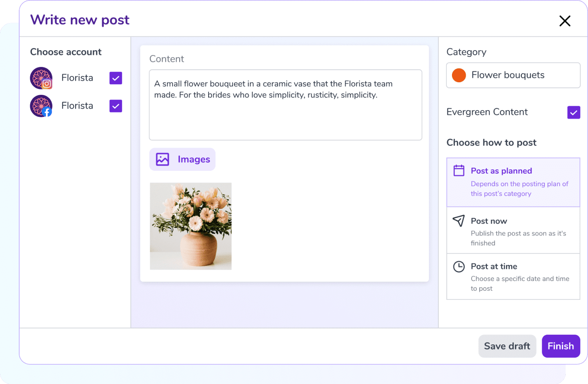The image size is (588, 384).
Task: Click 'Depends on the posting plan' description
Action: (x=519, y=188)
